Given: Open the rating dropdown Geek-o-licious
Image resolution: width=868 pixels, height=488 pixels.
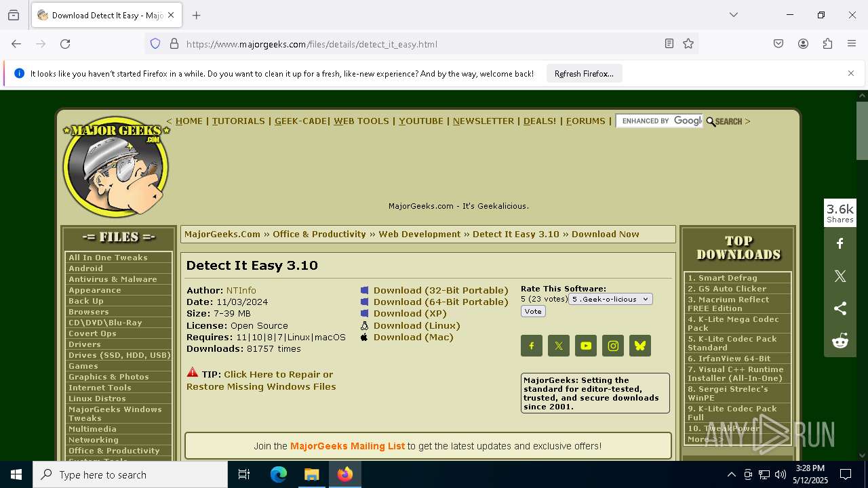Looking at the screenshot, I should tap(610, 299).
